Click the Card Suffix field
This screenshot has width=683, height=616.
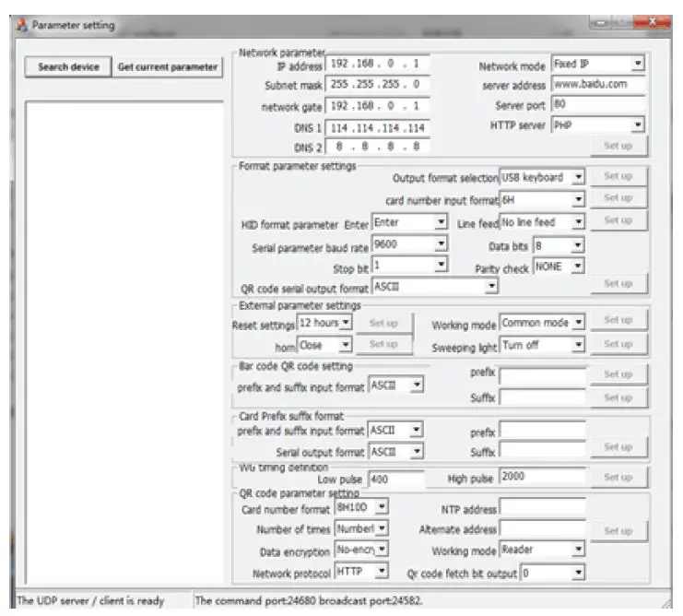542,450
